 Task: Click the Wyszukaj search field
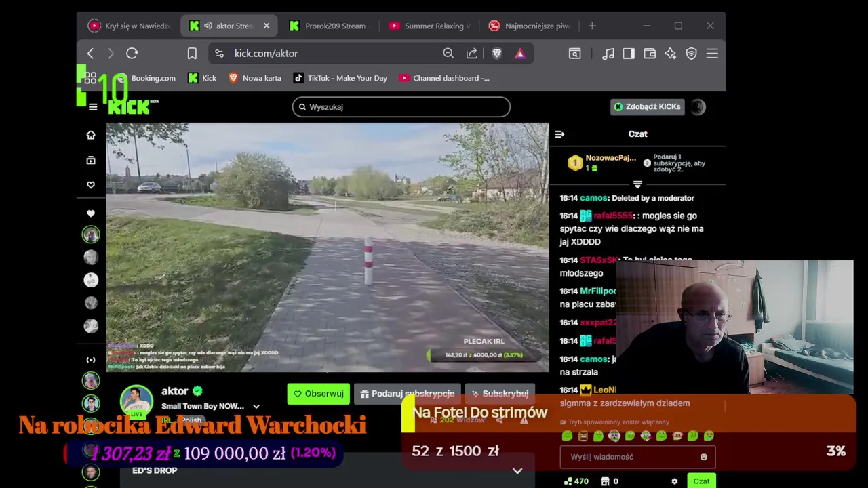(x=401, y=107)
